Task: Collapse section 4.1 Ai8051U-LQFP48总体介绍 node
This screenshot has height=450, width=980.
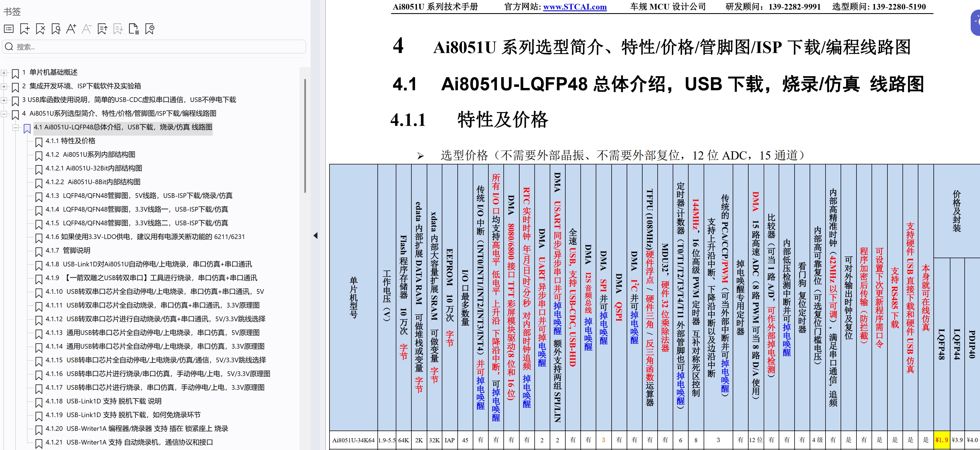Action: pyautogui.click(x=16, y=127)
